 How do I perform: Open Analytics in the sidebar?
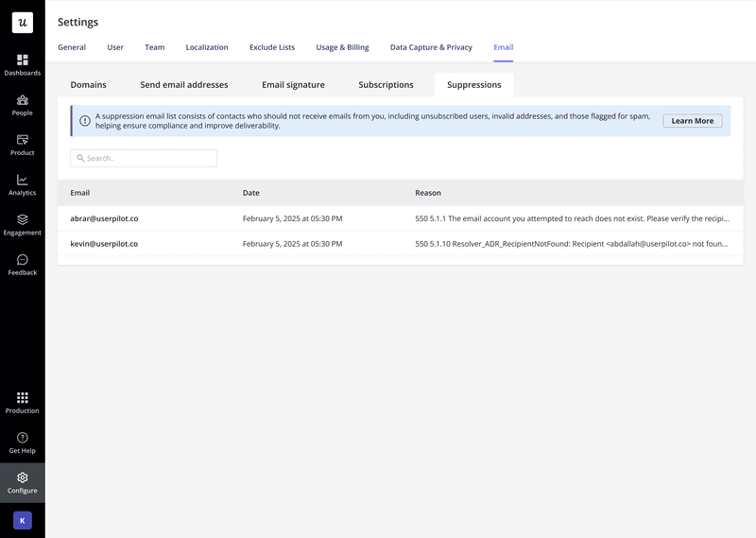22,185
